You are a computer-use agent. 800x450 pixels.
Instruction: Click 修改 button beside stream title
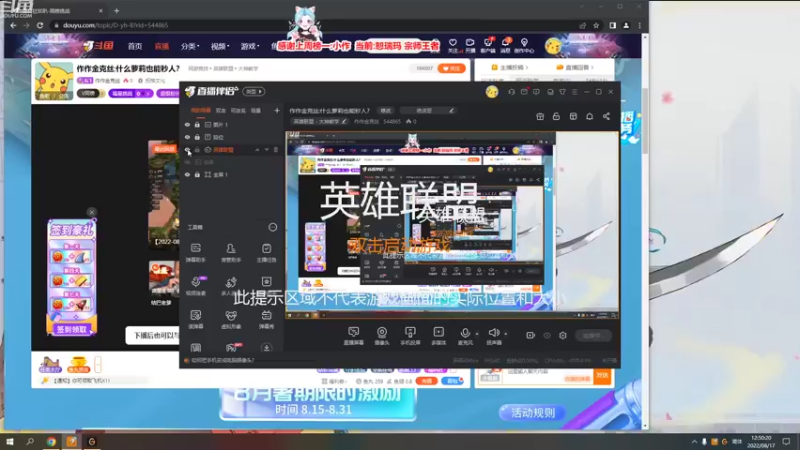(x=386, y=110)
